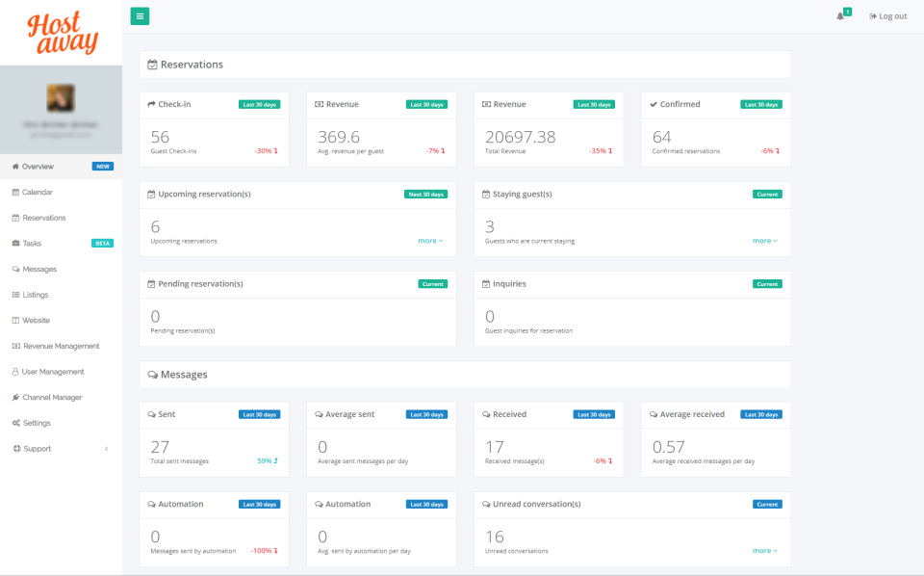
Task: Click the BETA badge next to Tasks
Action: [103, 244]
